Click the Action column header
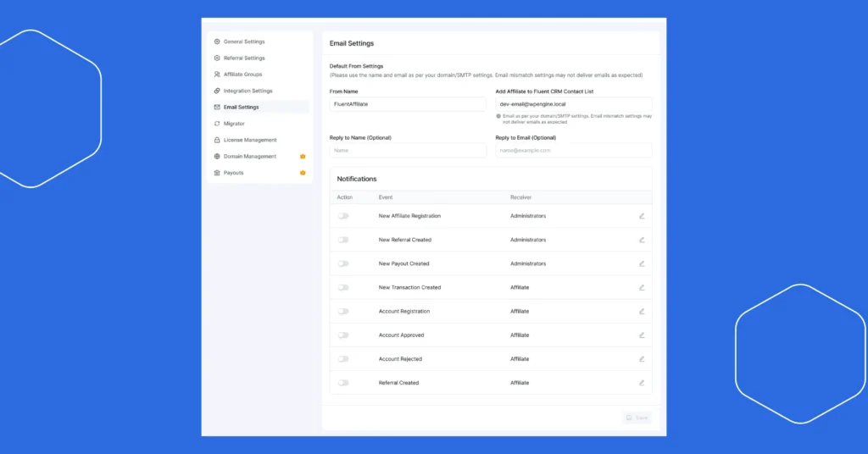The image size is (868, 454). tap(345, 197)
